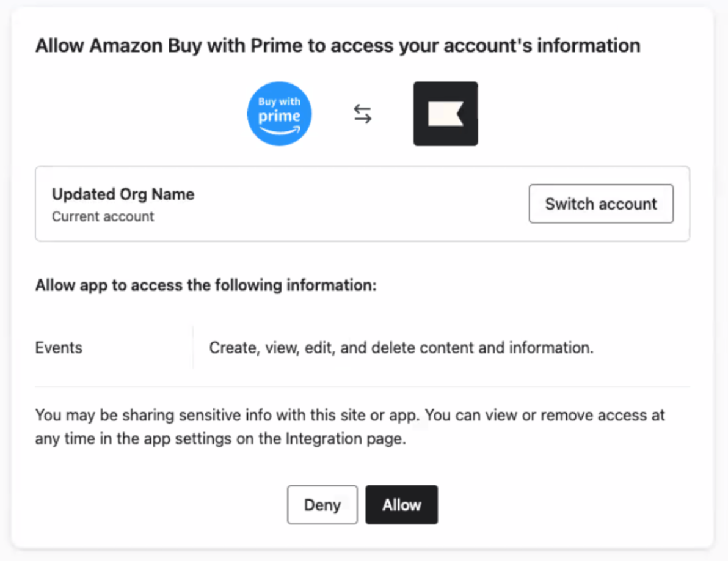Allow Amazon Buy with Prime access
Viewport: 728px width, 561px height.
pyautogui.click(x=401, y=505)
